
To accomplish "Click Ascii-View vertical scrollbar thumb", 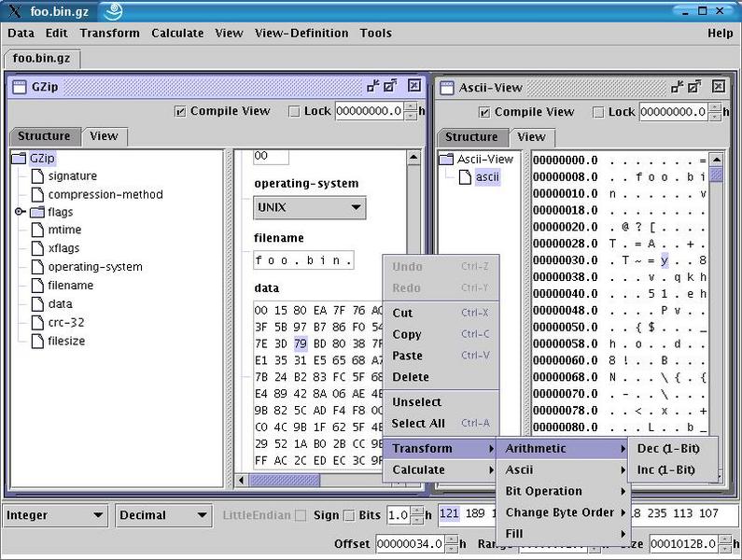I will [716, 175].
